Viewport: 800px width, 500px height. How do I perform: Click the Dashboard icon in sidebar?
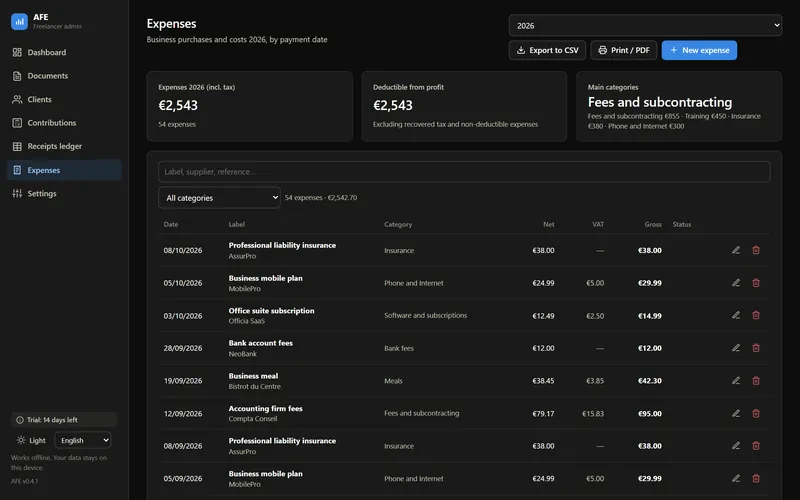(x=17, y=52)
